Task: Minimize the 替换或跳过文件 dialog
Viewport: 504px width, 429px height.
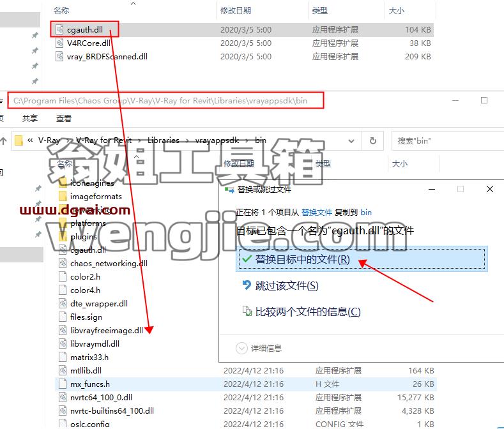Action: tap(432, 189)
